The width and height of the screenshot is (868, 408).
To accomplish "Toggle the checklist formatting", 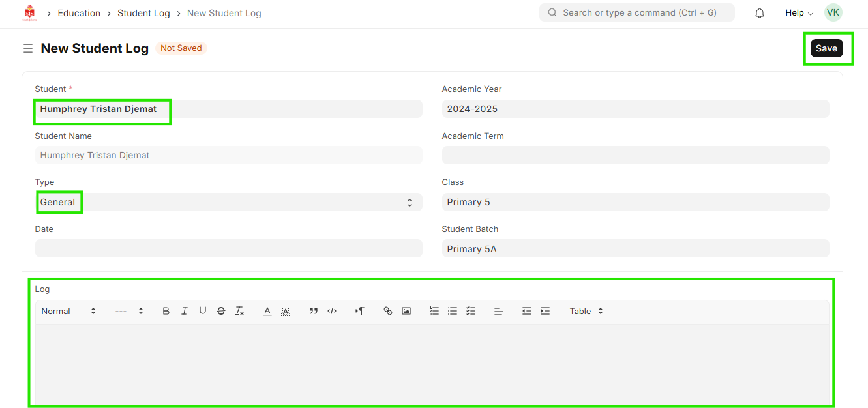I will (x=471, y=312).
